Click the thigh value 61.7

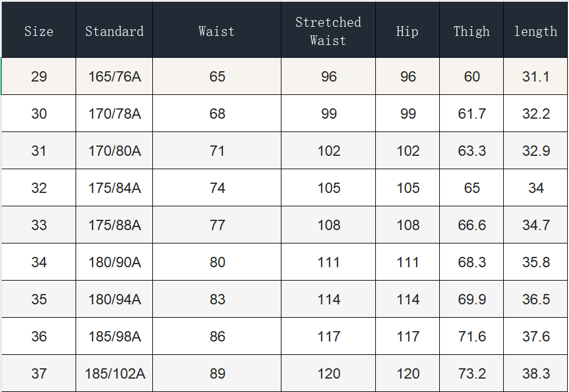472,114
